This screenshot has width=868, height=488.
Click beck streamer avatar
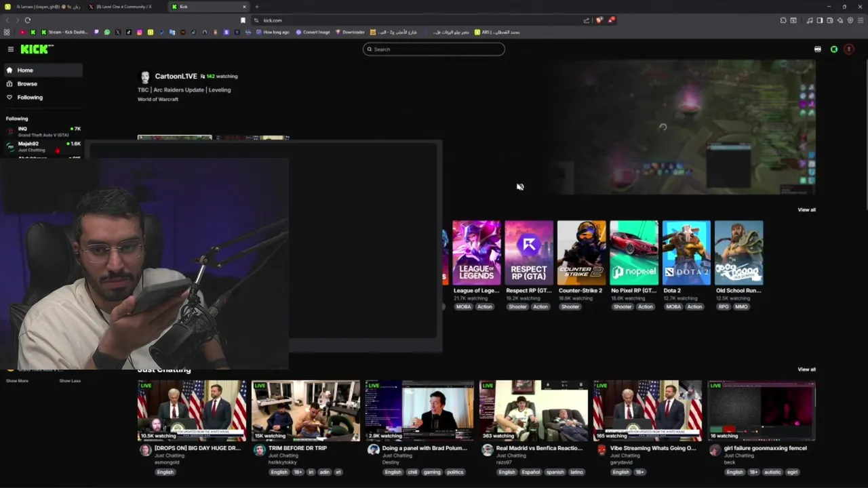715,450
